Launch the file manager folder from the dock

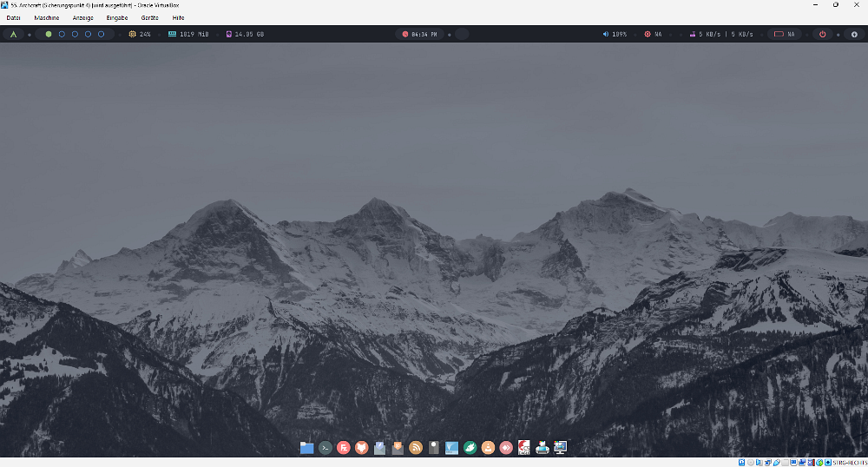[306, 448]
